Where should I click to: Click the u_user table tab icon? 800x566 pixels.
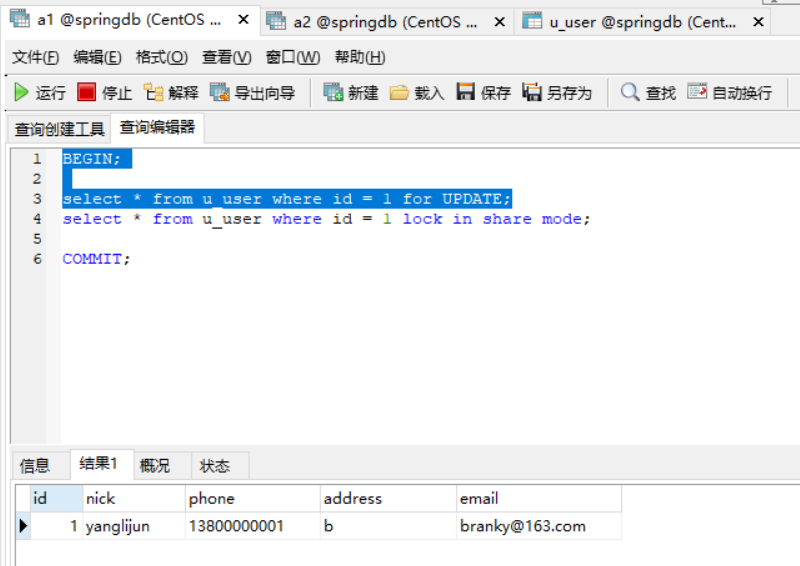(x=532, y=21)
